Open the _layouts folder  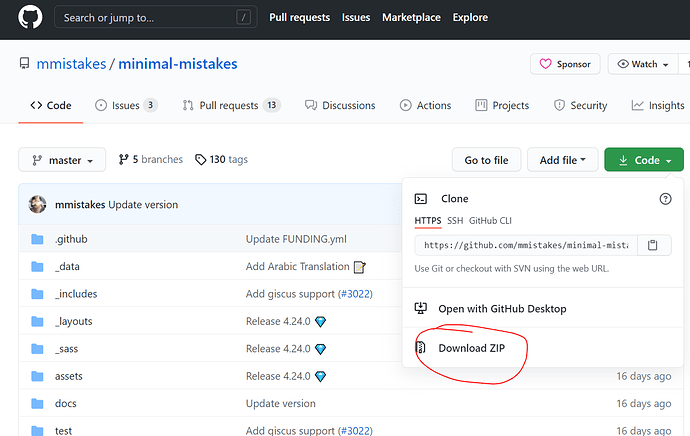coord(73,321)
